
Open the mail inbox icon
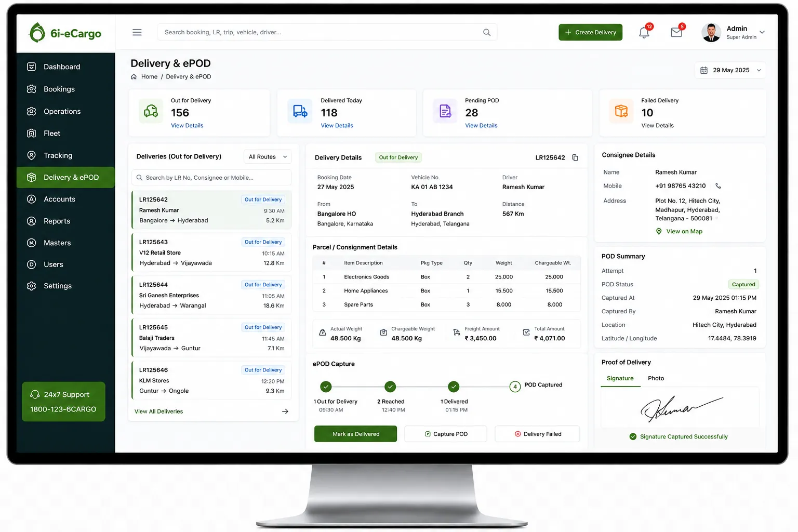pyautogui.click(x=676, y=33)
